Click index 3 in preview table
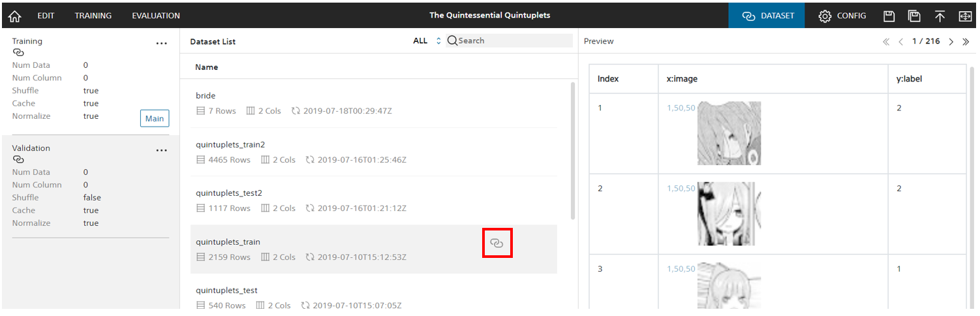Viewport: 980px width, 316px height. [x=600, y=269]
